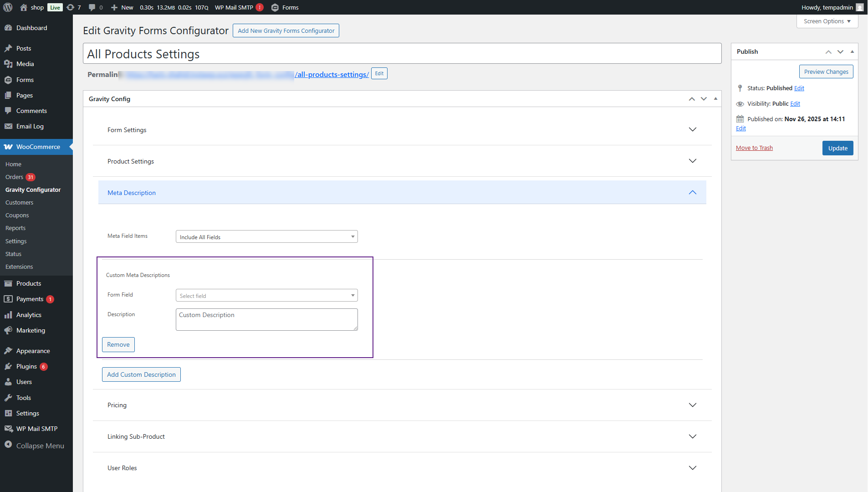The image size is (868, 492).
Task: Click the Forms sidebar icon
Action: (8, 80)
